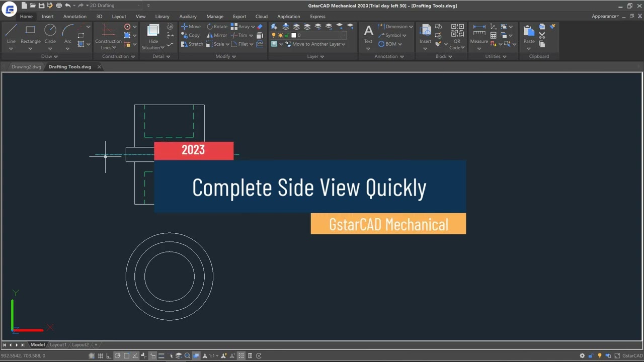
Task: Expand the Layer panel
Action: pyautogui.click(x=315, y=56)
